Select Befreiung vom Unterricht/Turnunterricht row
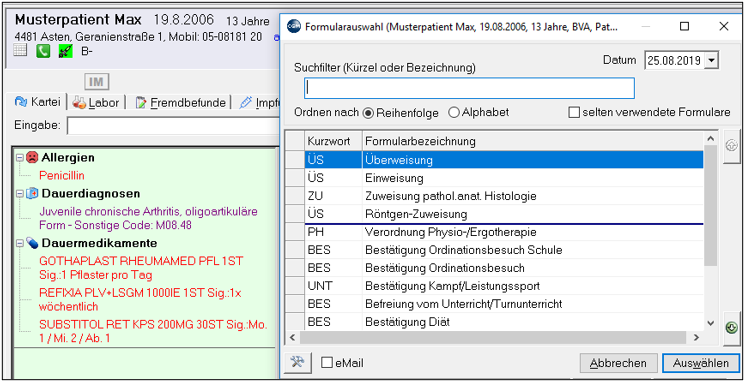745x381 pixels. [x=504, y=304]
